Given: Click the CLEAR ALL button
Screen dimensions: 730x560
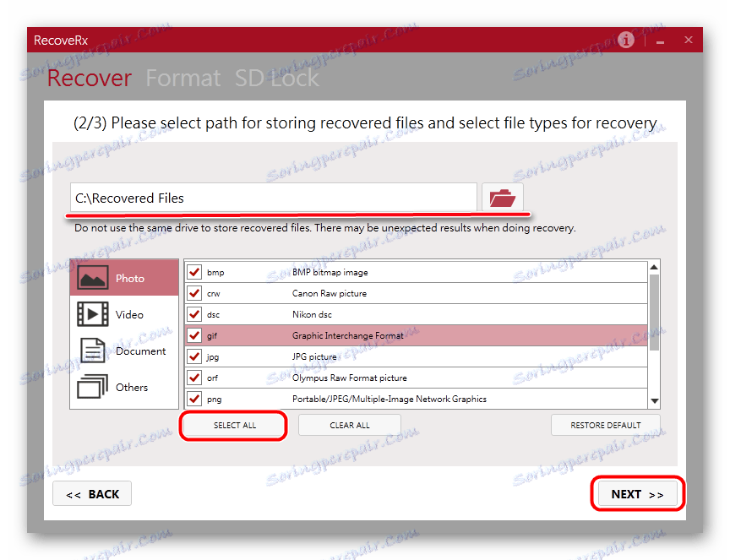Looking at the screenshot, I should (x=350, y=425).
